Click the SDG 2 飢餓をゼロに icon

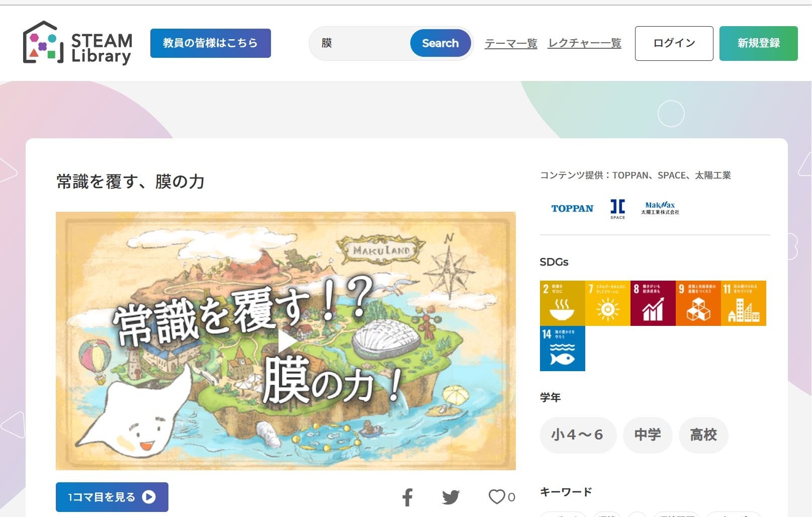562,302
